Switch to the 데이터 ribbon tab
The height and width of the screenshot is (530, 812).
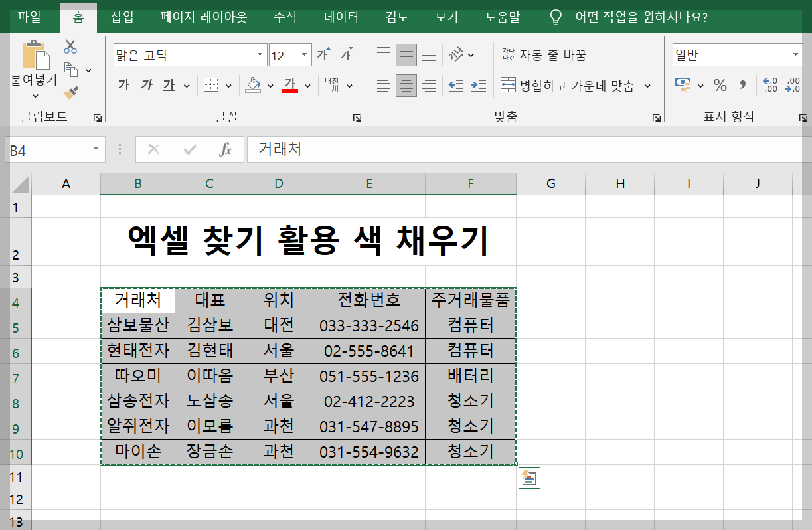click(341, 18)
